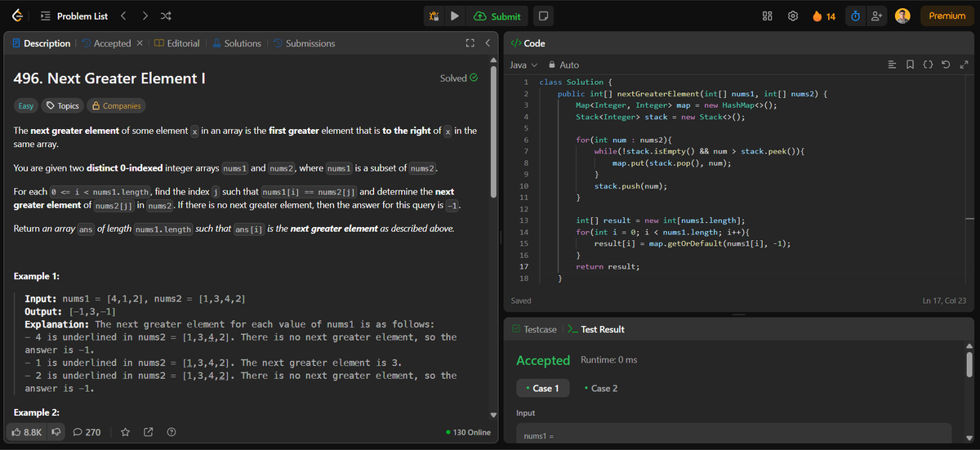980x450 pixels.
Task: Like the problem with 8.8K thumbs up
Action: (27, 432)
